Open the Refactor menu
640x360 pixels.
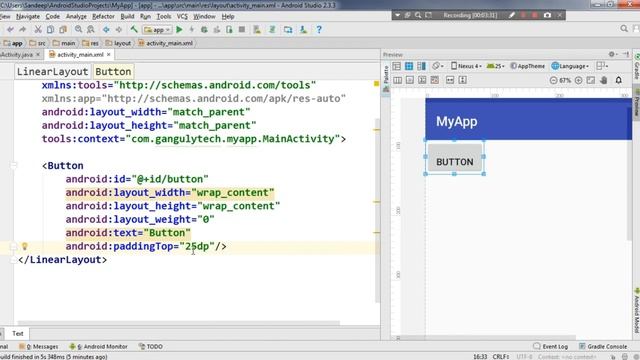point(103,16)
